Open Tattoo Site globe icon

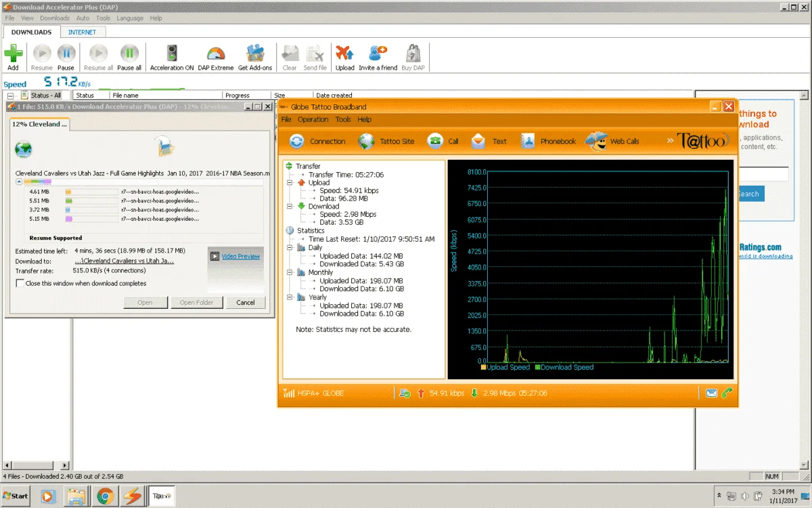point(366,141)
